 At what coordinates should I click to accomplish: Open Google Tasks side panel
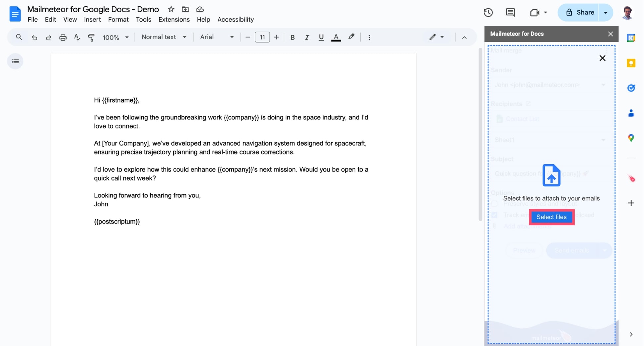click(x=631, y=88)
